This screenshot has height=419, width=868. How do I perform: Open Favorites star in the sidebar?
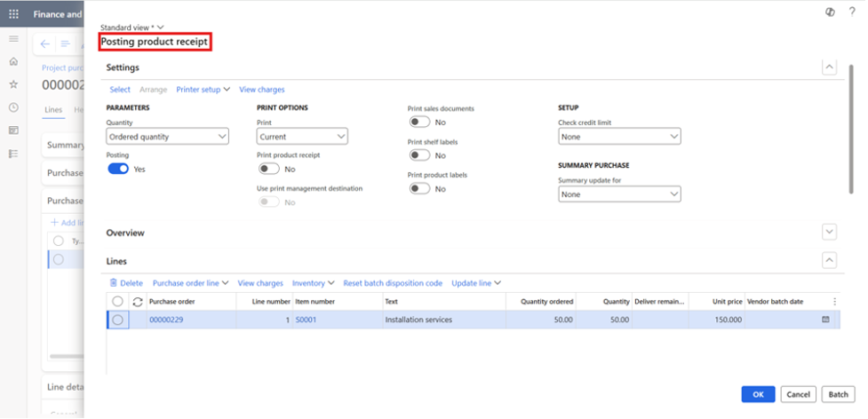point(14,84)
